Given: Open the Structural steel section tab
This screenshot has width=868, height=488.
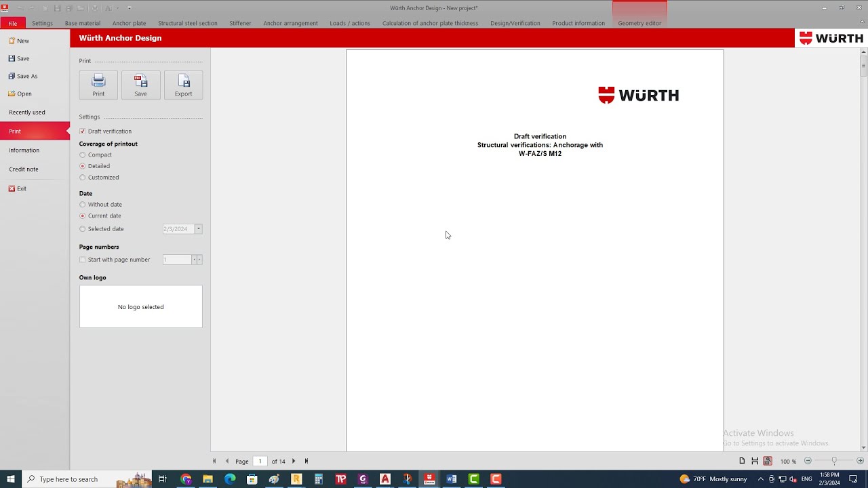Looking at the screenshot, I should pos(188,23).
